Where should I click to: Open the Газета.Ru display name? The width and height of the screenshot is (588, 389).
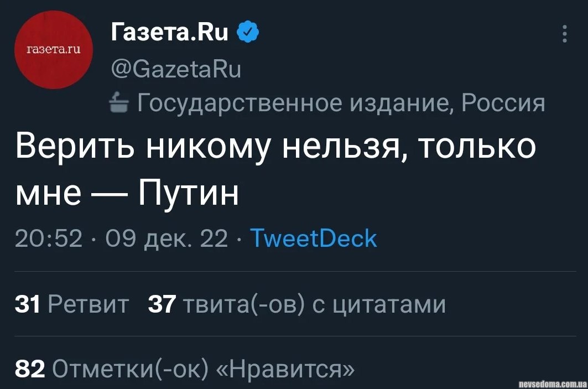coord(170,34)
